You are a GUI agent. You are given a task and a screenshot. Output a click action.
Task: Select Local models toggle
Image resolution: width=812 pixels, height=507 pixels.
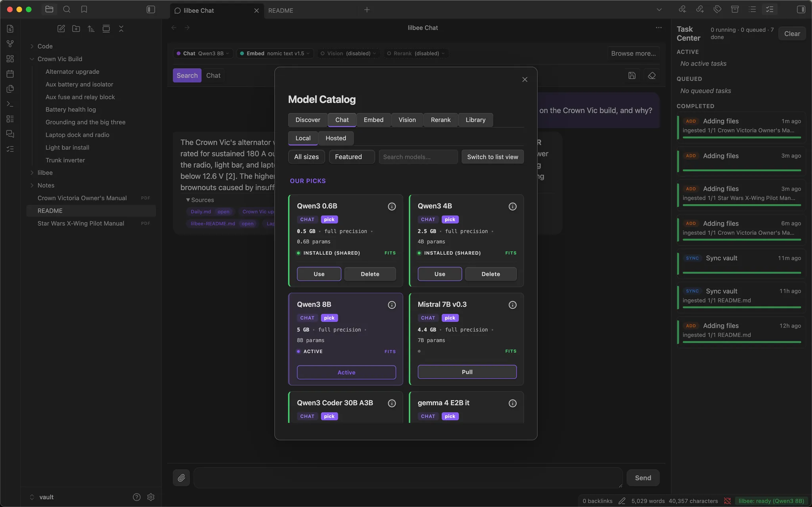point(303,138)
